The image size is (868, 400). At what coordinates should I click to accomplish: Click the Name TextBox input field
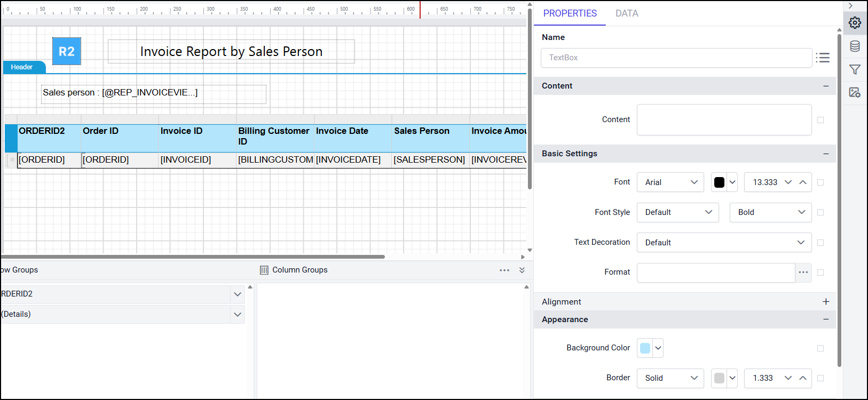[676, 58]
